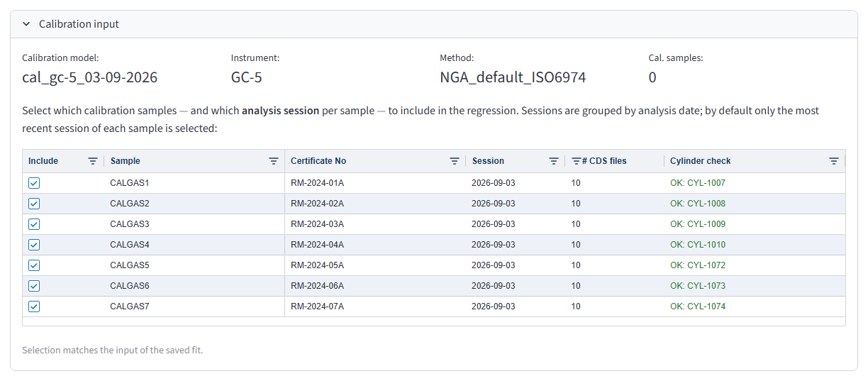Sort by Include column header
868x381 pixels.
coord(43,161)
